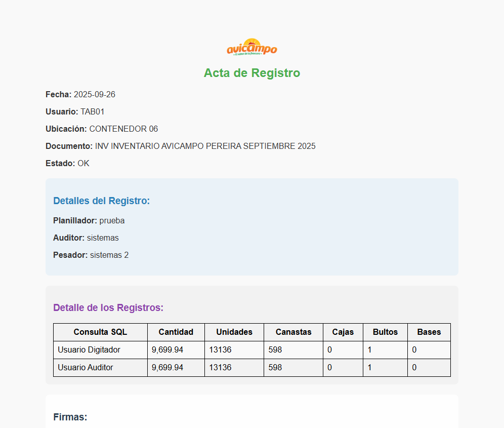This screenshot has height=428, width=504.
Task: Click the Acta de Registro title
Action: pyautogui.click(x=252, y=73)
